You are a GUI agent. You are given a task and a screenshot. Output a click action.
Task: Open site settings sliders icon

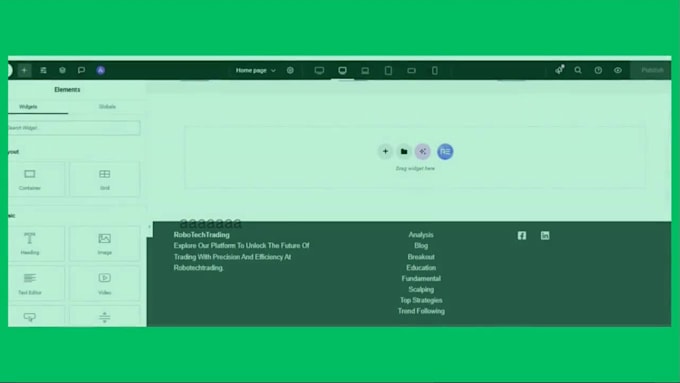pyautogui.click(x=43, y=70)
